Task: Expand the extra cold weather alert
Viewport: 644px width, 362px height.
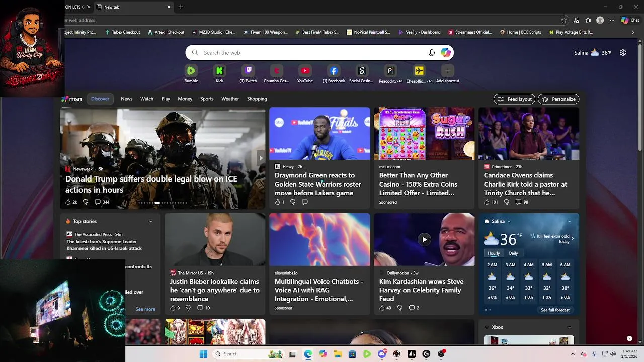Action: coord(572,239)
